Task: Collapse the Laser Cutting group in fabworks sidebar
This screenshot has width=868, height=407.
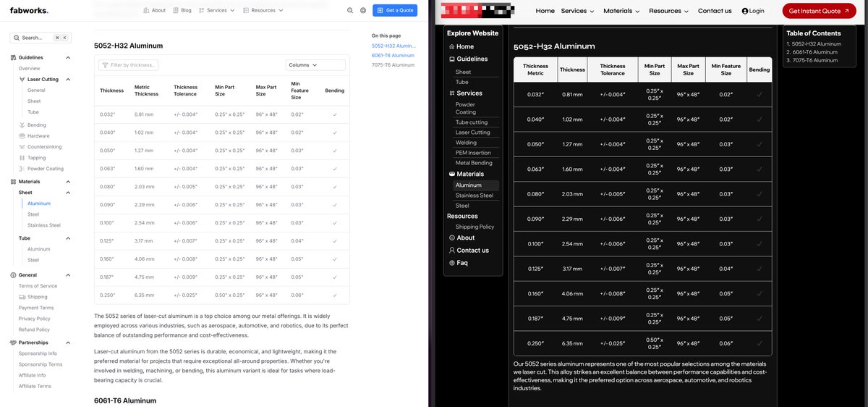Action: coord(68,79)
